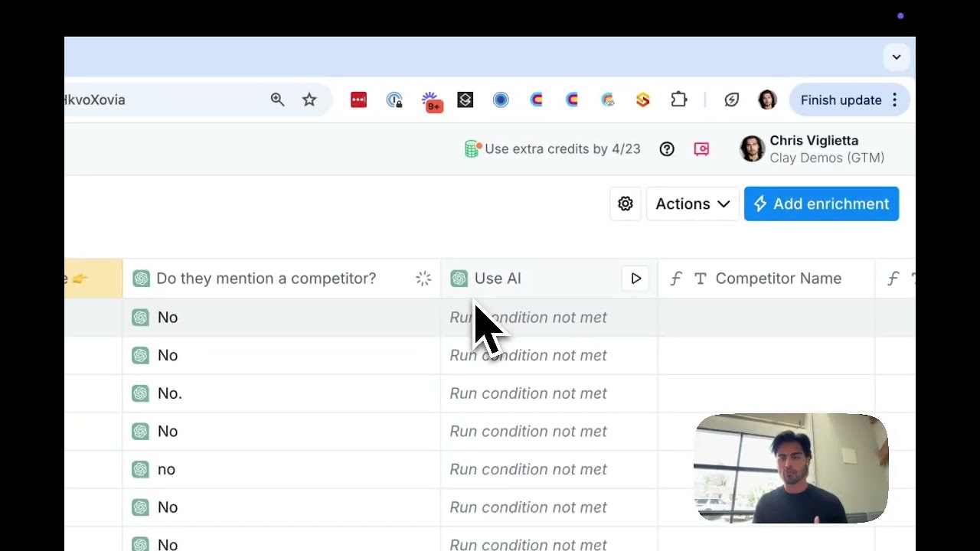The height and width of the screenshot is (551, 980).
Task: Select the lowercase 'no' cell
Action: (281, 469)
